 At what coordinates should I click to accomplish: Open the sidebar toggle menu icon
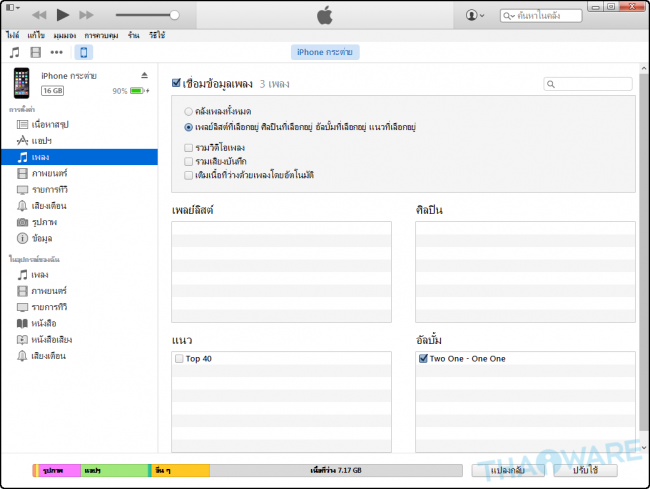point(13,7)
